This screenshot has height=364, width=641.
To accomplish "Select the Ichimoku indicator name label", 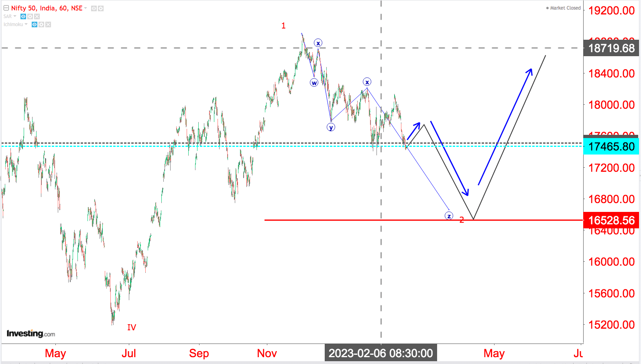I will tap(13, 24).
